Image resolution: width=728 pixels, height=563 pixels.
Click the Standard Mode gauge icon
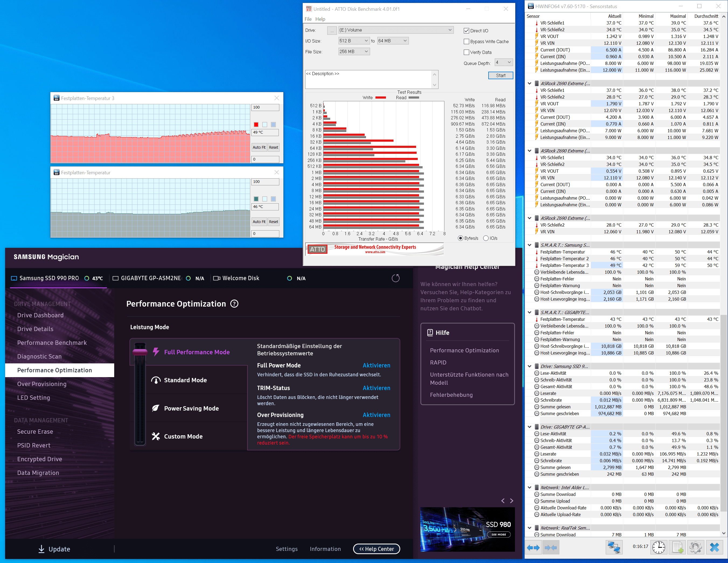(x=156, y=380)
